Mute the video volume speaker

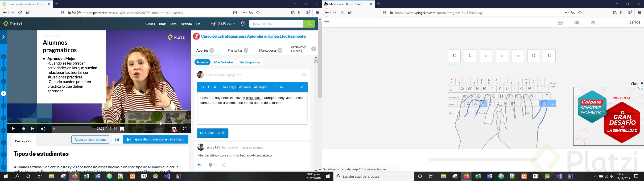point(43,129)
